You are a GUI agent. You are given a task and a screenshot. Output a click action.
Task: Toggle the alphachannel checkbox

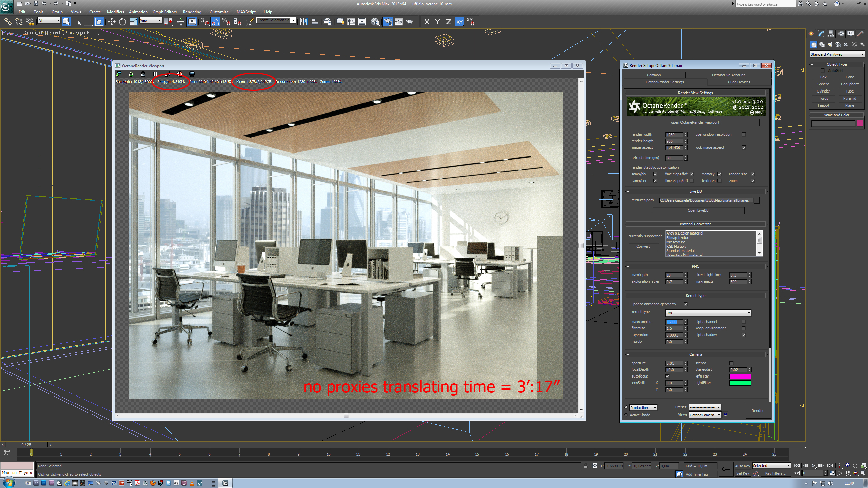coord(744,322)
